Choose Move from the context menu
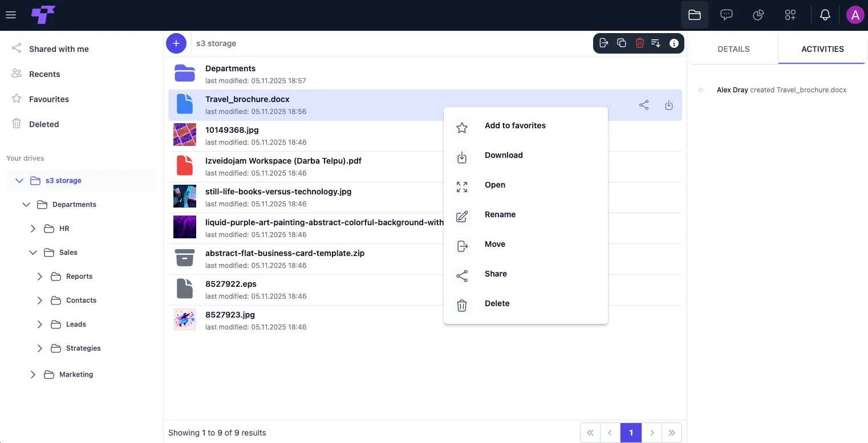The image size is (868, 443). [526, 244]
